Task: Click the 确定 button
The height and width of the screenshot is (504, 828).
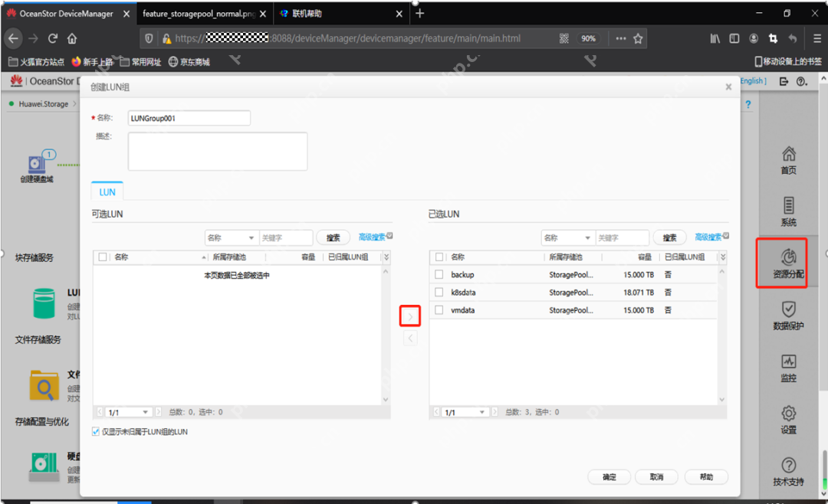Action: (x=609, y=476)
